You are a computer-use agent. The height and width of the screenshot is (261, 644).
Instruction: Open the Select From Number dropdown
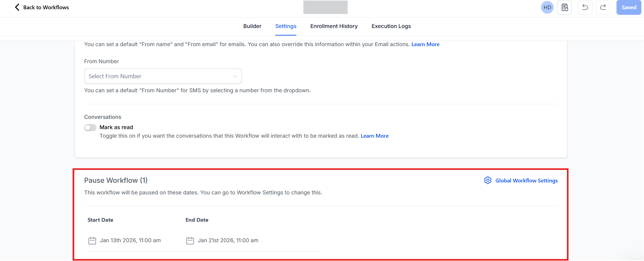pos(163,76)
